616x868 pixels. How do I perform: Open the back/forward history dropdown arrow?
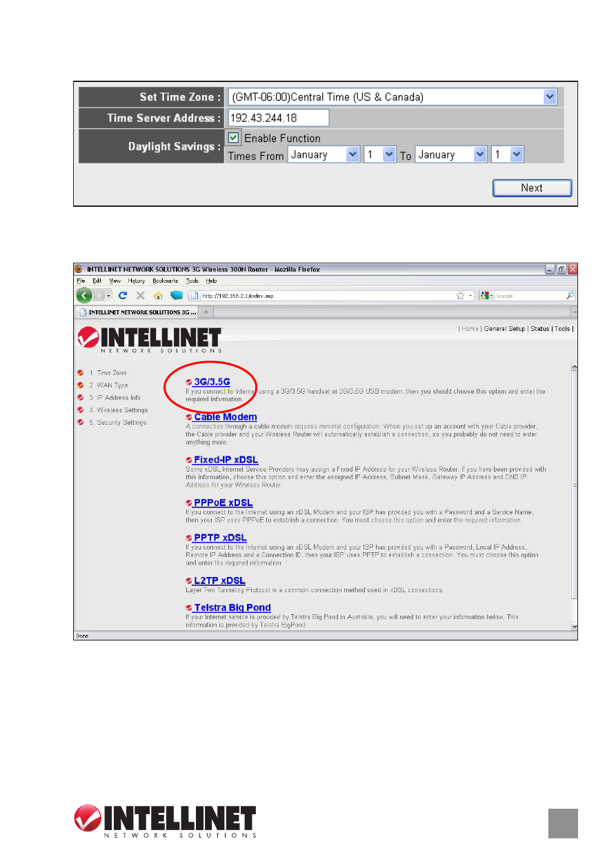coord(109,295)
